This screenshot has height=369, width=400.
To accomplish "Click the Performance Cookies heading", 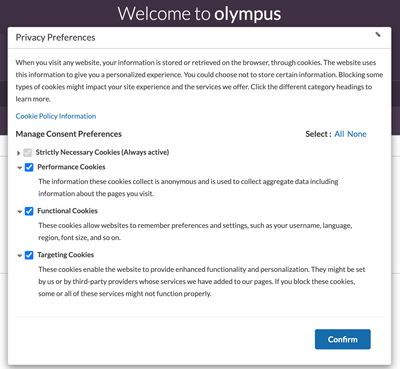I will click(x=71, y=167).
